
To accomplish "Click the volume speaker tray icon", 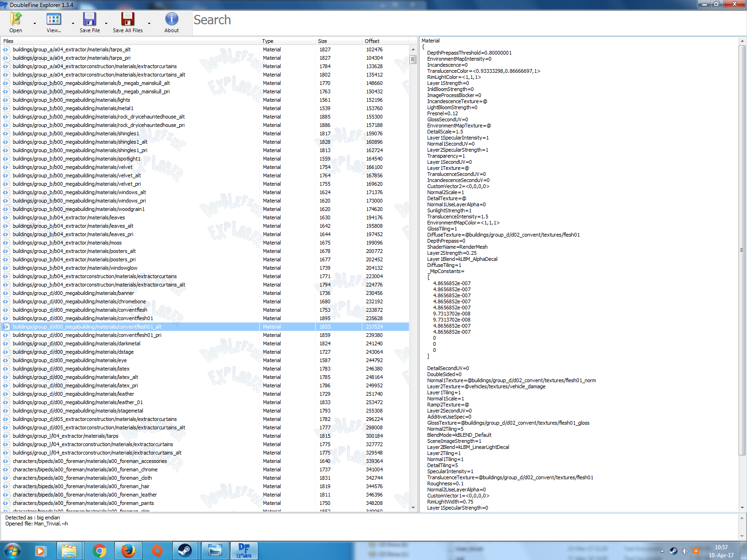I will 685,551.
